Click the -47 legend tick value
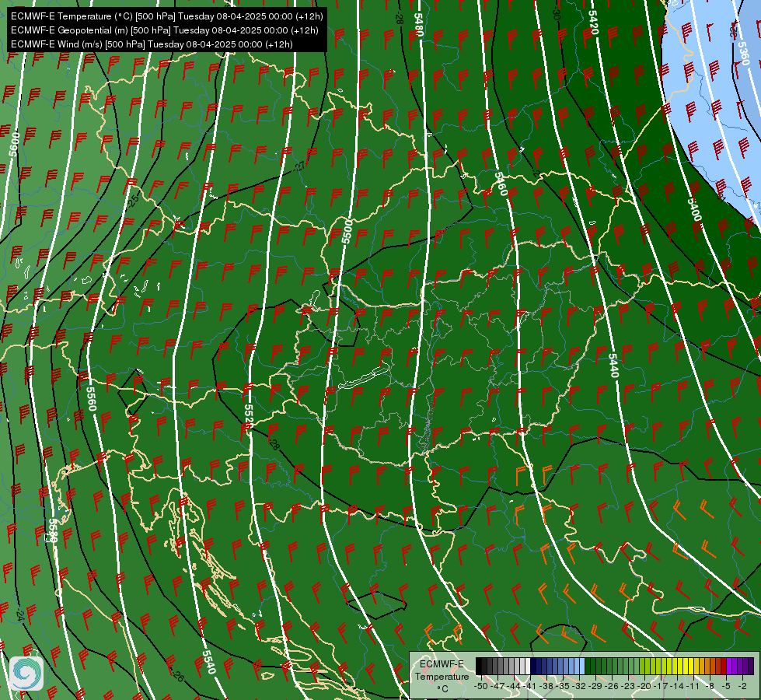Image resolution: width=761 pixels, height=700 pixels. [497, 686]
